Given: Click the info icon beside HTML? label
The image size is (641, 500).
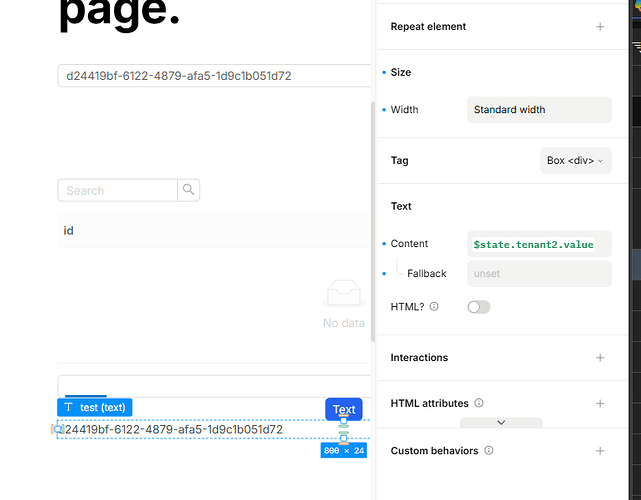Looking at the screenshot, I should click(x=434, y=307).
